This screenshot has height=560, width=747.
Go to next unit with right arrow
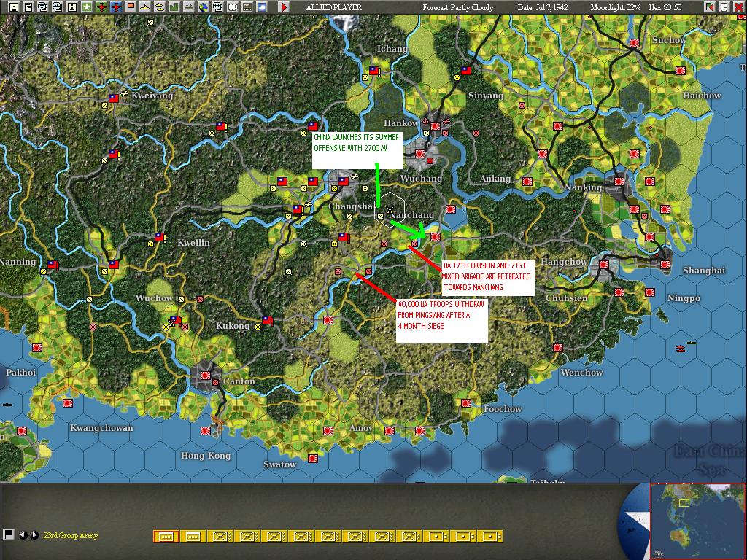tap(34, 534)
